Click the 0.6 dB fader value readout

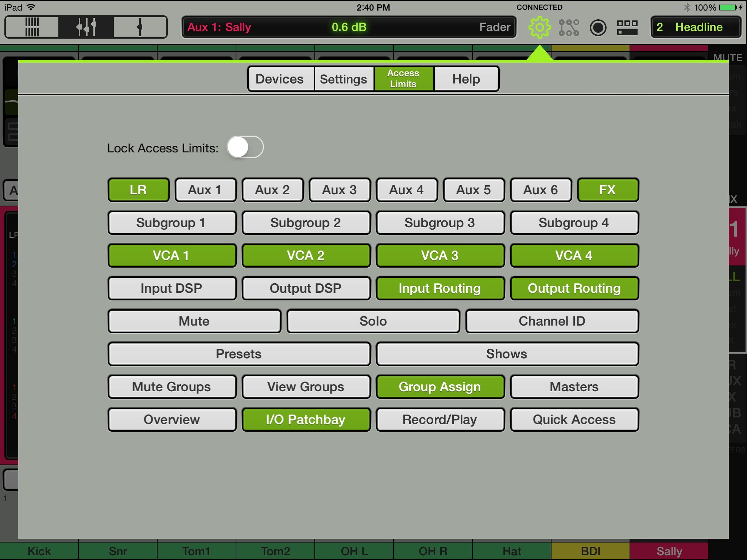point(349,27)
